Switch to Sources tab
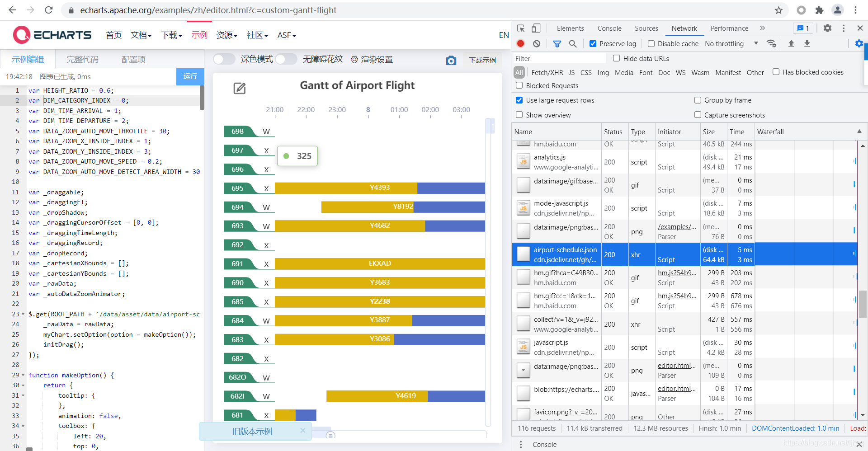This screenshot has height=451, width=868. tap(646, 28)
